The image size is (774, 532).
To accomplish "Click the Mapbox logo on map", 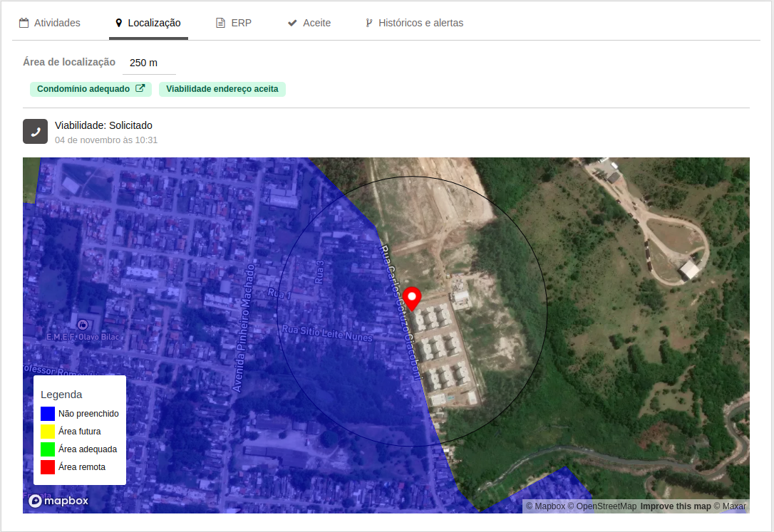I will pos(58,501).
